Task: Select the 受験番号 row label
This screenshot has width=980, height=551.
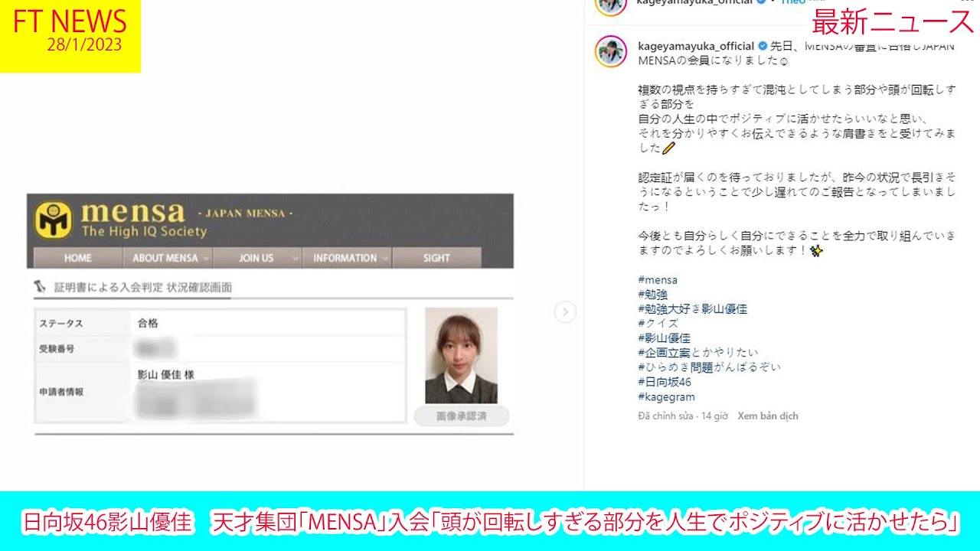Action: coord(57,349)
